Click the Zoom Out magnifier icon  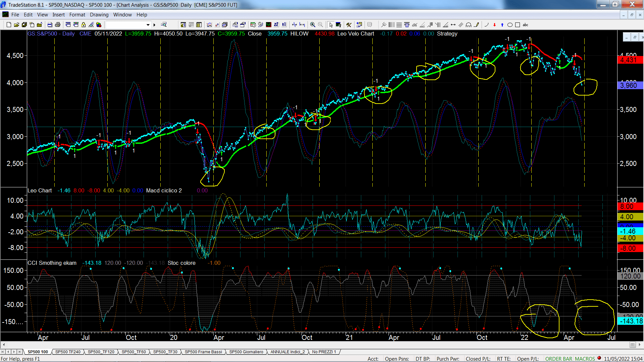(x=320, y=25)
